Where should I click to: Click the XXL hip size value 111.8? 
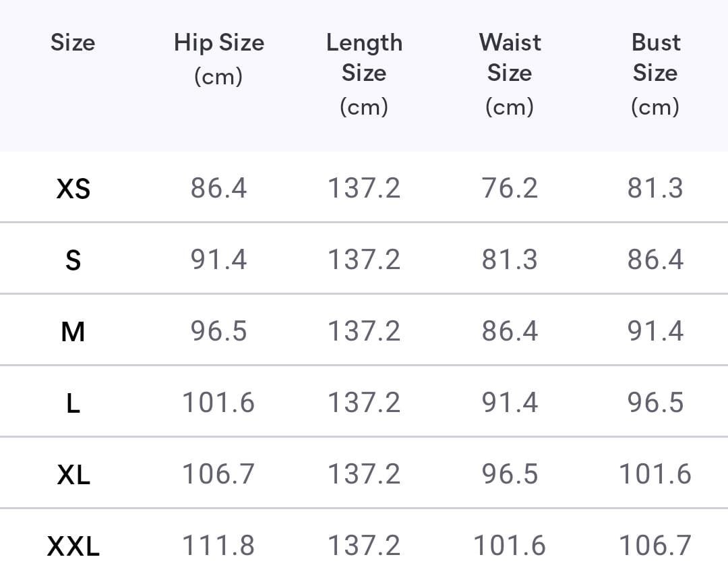(218, 545)
